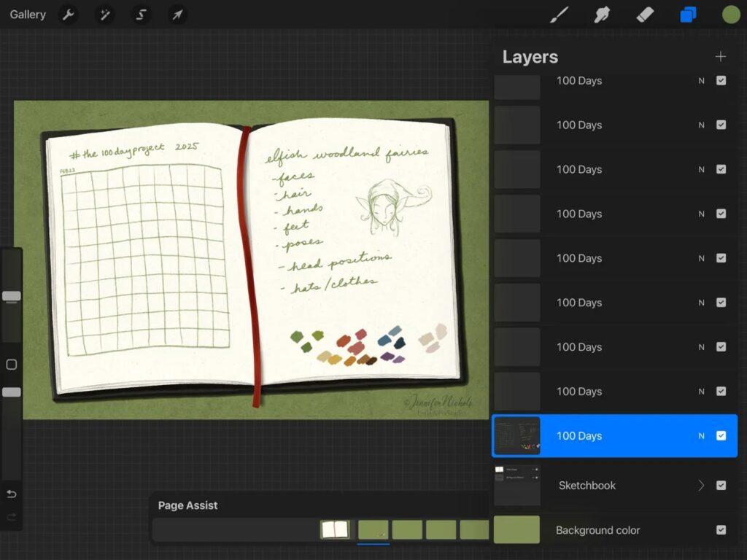Hide the Sketchbook group layer

coord(721,485)
